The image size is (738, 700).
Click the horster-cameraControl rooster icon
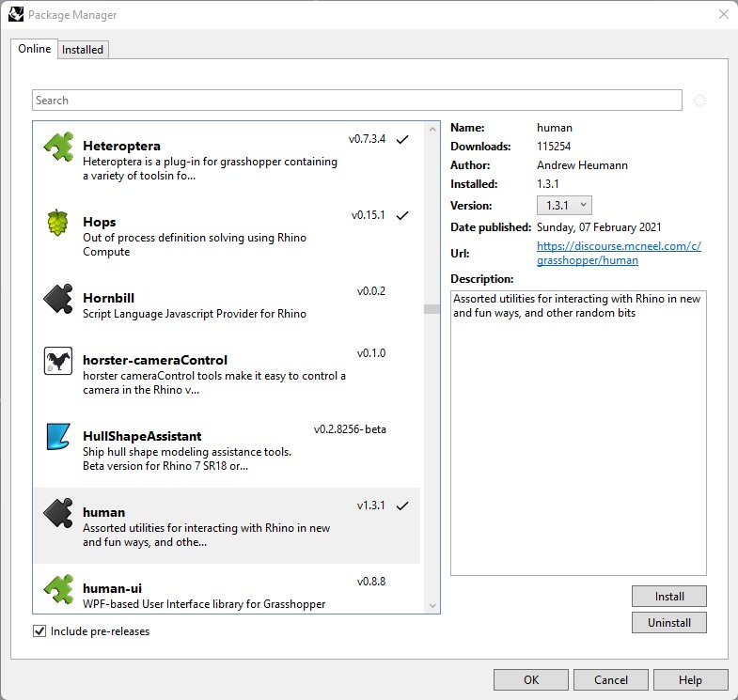[58, 361]
